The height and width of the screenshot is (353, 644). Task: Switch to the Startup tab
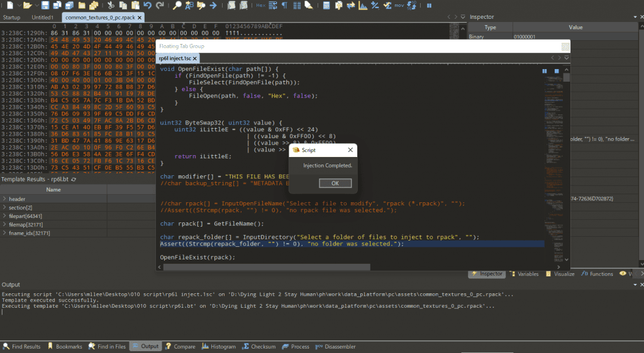[11, 17]
